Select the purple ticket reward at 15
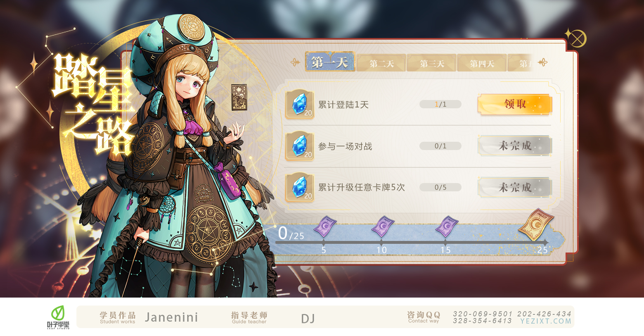Viewport: 644px width, 336px height. (446, 227)
